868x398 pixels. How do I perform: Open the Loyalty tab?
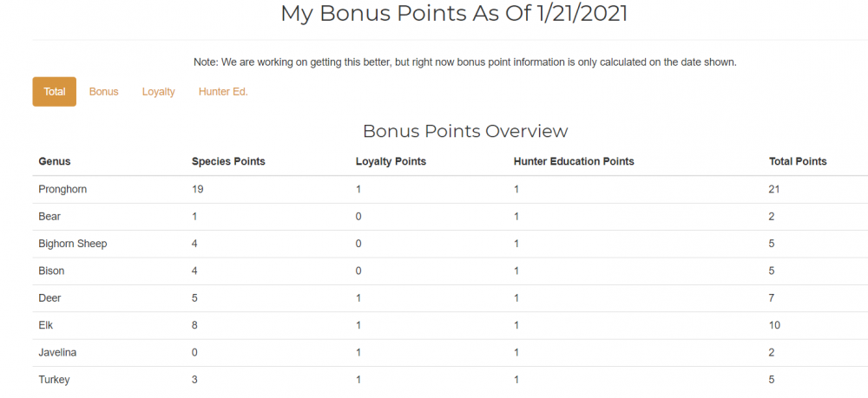tap(159, 92)
